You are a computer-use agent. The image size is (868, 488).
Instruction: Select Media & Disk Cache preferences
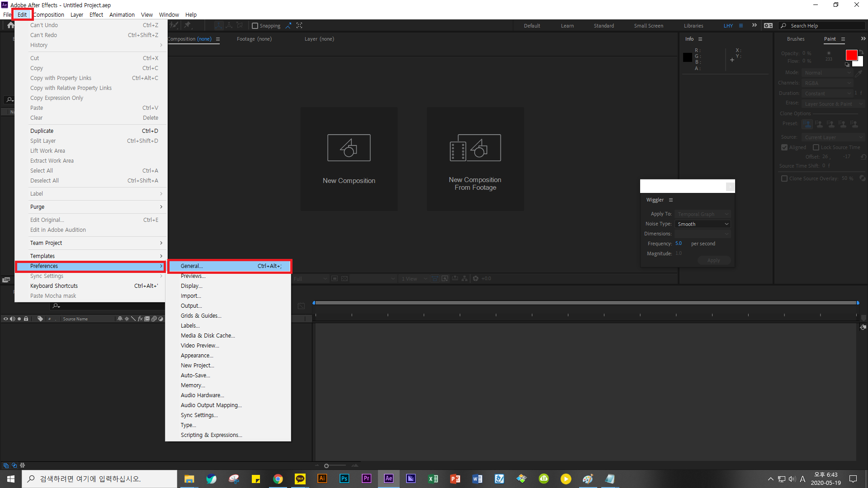208,336
